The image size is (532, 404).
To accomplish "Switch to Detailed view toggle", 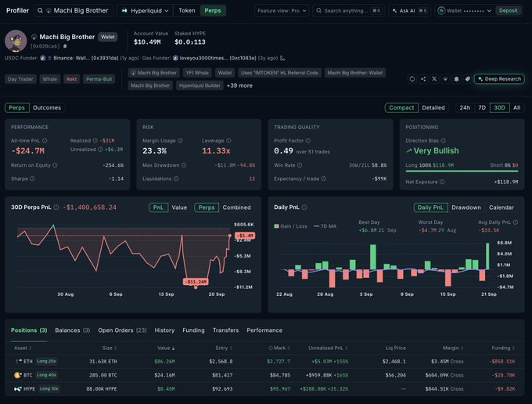I will [x=433, y=108].
